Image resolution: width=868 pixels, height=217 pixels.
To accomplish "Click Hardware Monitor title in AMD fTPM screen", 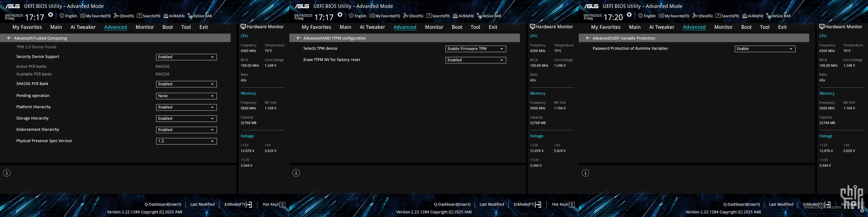I will point(552,27).
